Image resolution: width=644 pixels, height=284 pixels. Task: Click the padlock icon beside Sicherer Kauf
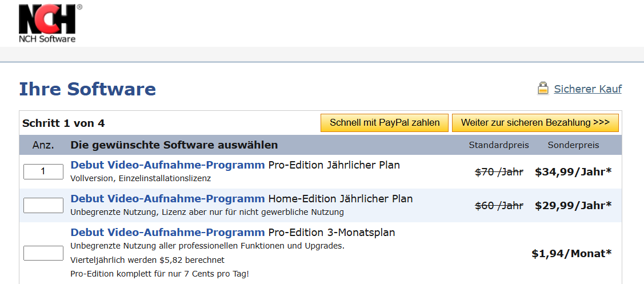pos(543,89)
